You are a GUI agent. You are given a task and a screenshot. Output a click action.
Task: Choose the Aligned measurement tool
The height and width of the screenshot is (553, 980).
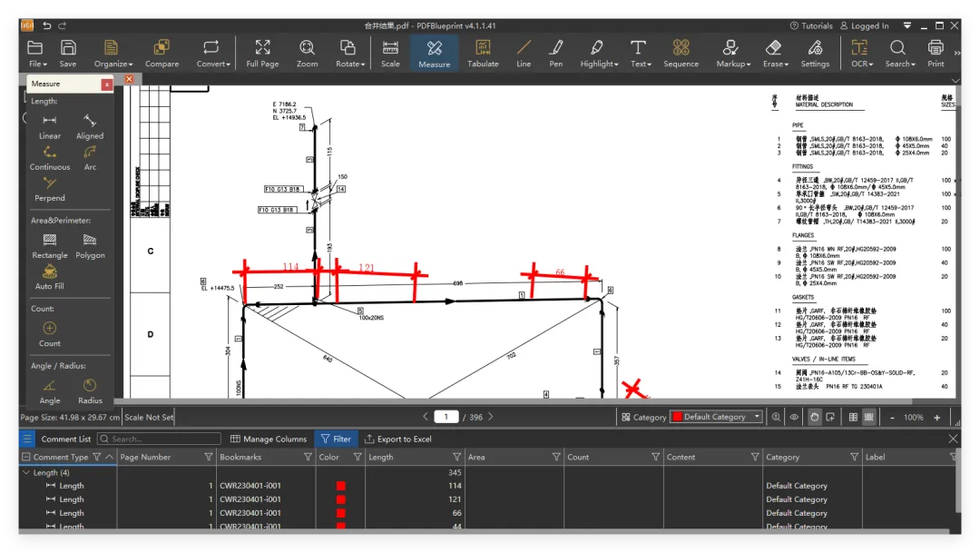pyautogui.click(x=89, y=126)
